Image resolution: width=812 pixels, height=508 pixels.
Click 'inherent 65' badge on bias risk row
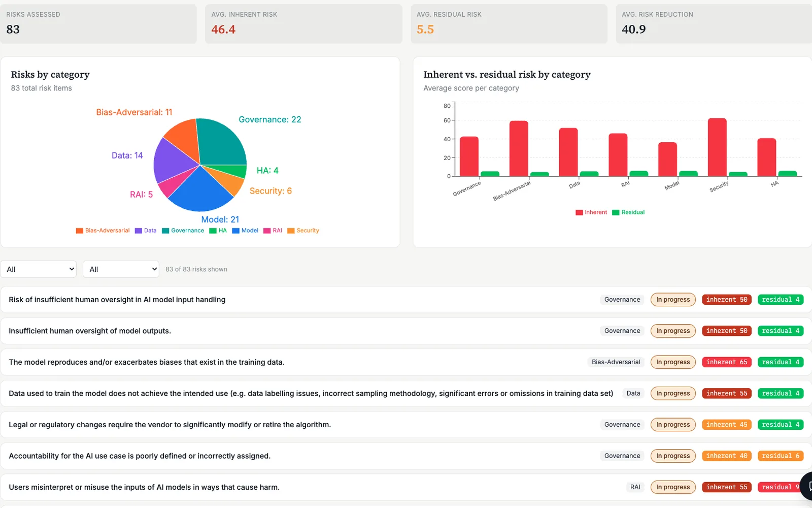727,362
